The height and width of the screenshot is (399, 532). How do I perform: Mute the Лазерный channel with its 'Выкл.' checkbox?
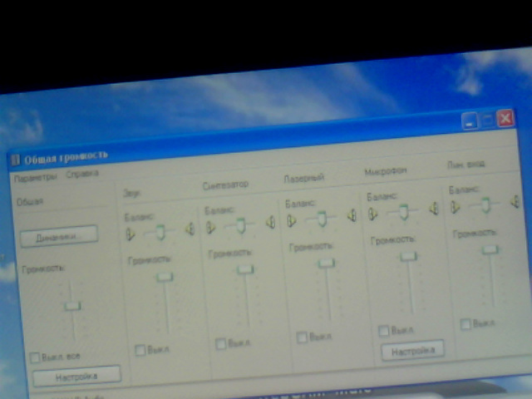[302, 337]
